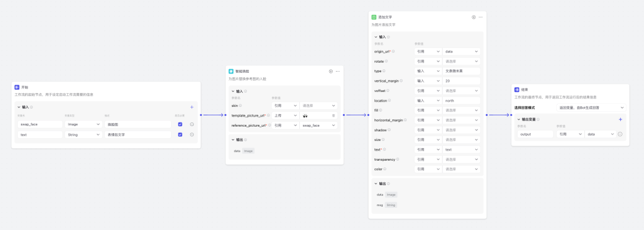Image resolution: width=644 pixels, height=230 pixels.
Task: Collapse the 输出变量 section in 结束 node
Action: point(519,119)
